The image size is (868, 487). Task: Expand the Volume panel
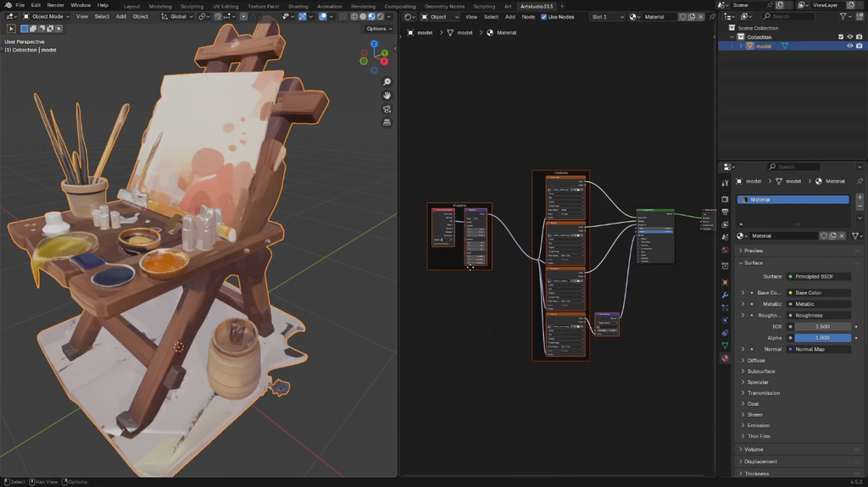pyautogui.click(x=754, y=450)
